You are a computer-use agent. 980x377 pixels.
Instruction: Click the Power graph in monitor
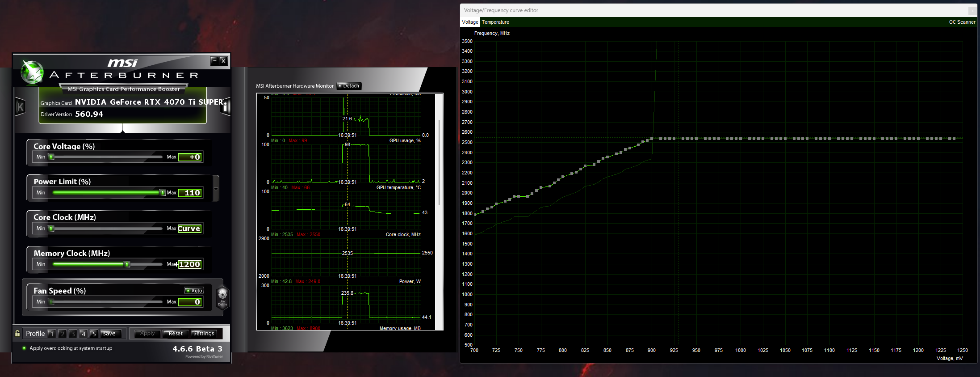coord(346,304)
